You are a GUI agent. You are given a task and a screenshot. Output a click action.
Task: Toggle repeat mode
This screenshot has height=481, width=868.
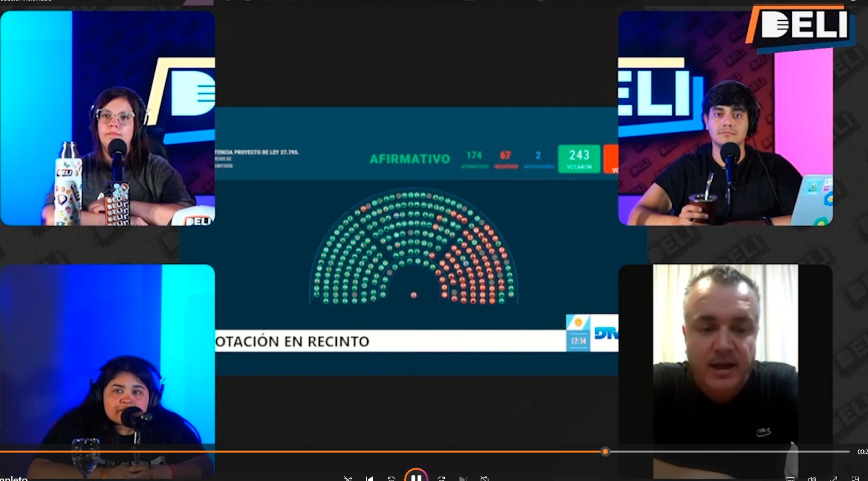pos(484,479)
